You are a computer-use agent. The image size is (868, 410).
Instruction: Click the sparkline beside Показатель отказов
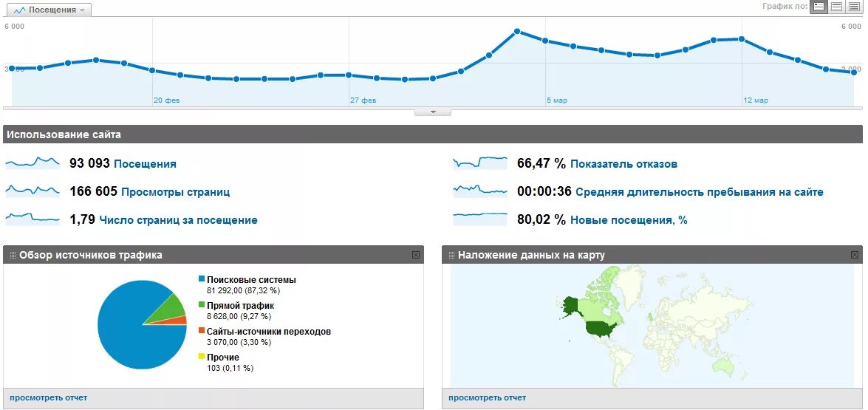[480, 163]
